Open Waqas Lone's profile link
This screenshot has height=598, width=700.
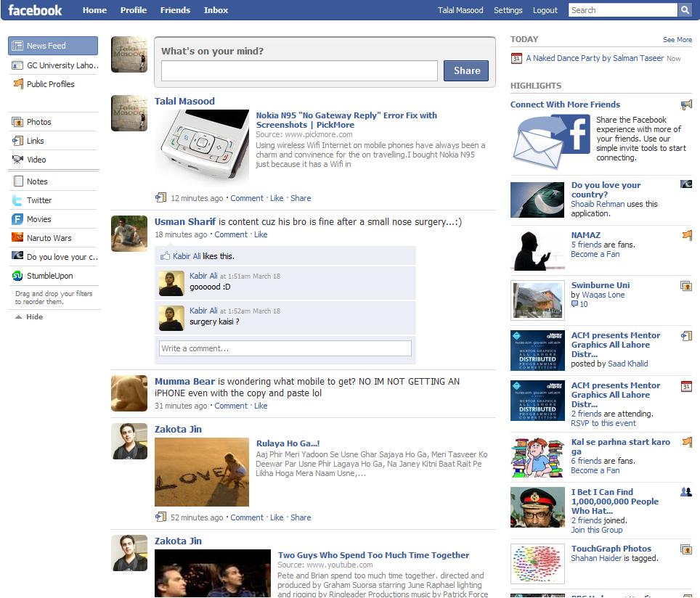pyautogui.click(x=603, y=295)
